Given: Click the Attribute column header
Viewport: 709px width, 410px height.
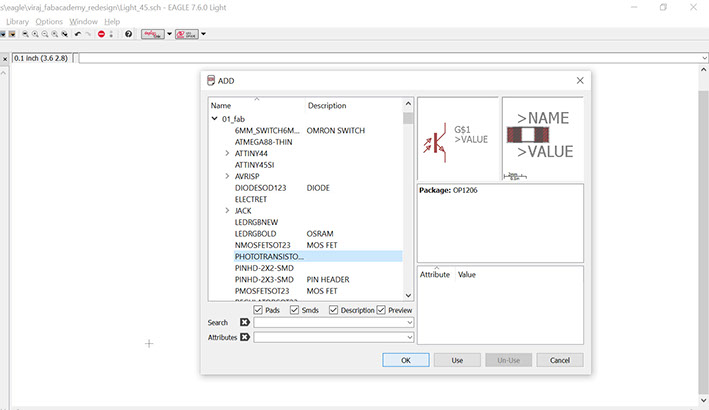Looking at the screenshot, I should pos(436,274).
